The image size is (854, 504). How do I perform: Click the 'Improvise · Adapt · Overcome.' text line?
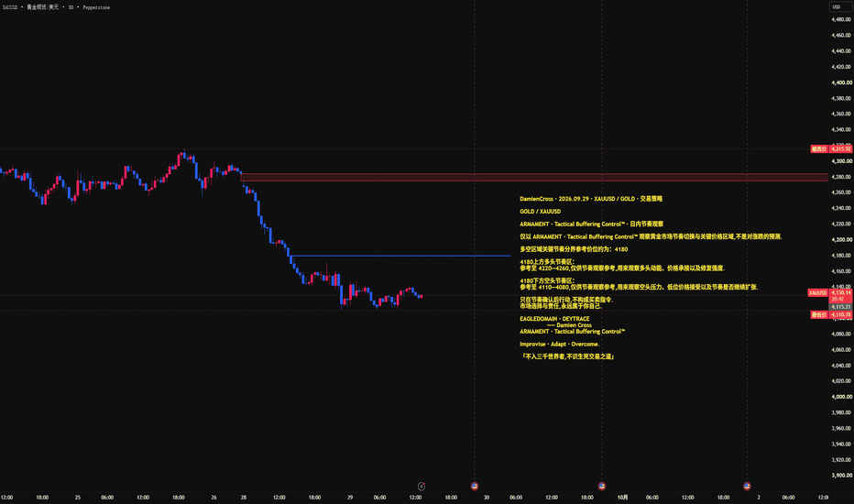(559, 345)
